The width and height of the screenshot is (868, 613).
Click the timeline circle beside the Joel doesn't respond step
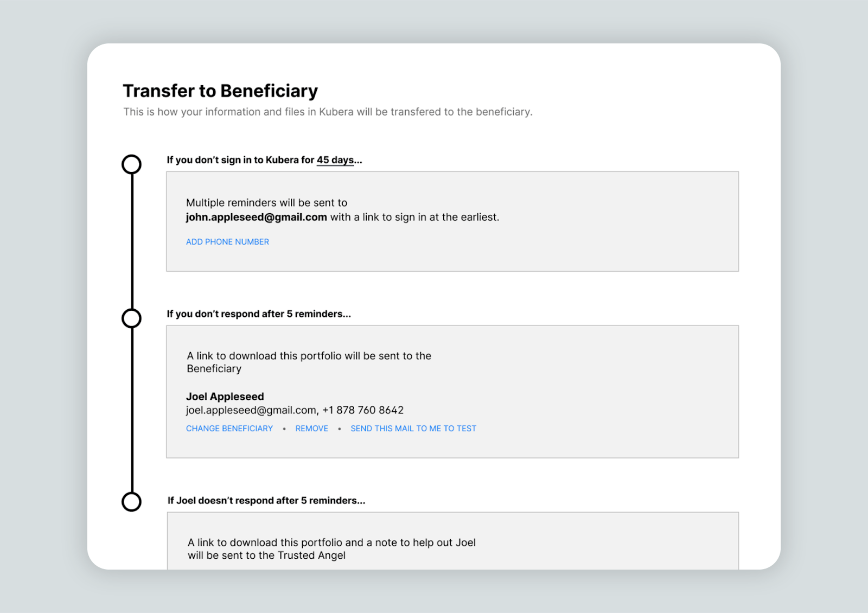point(131,502)
